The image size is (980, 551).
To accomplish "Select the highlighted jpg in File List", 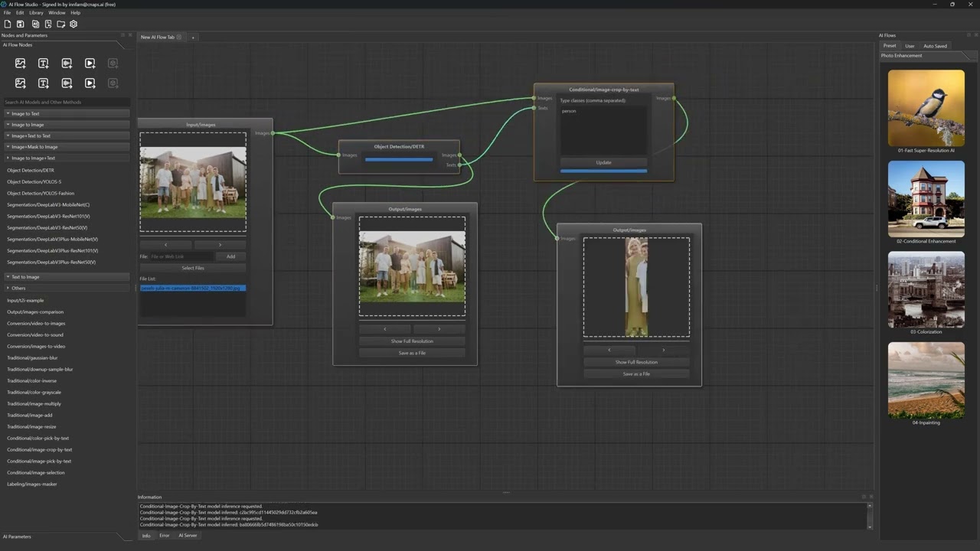I will (193, 289).
